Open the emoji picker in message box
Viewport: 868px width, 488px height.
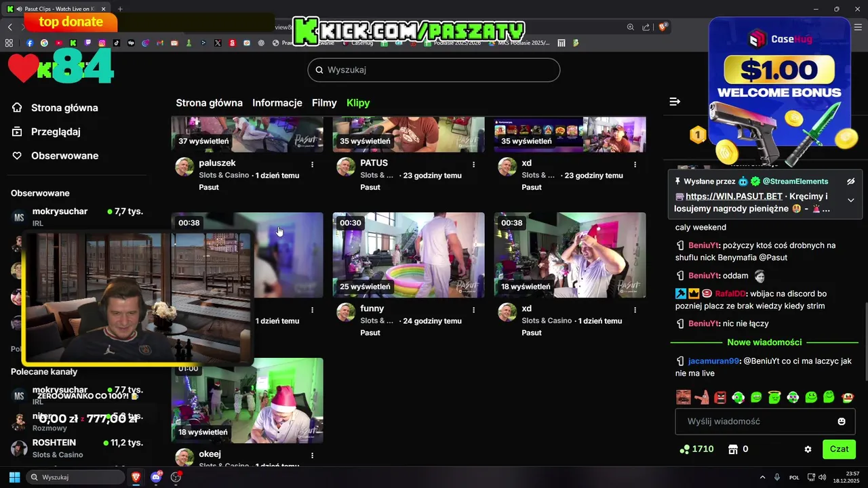click(842, 421)
